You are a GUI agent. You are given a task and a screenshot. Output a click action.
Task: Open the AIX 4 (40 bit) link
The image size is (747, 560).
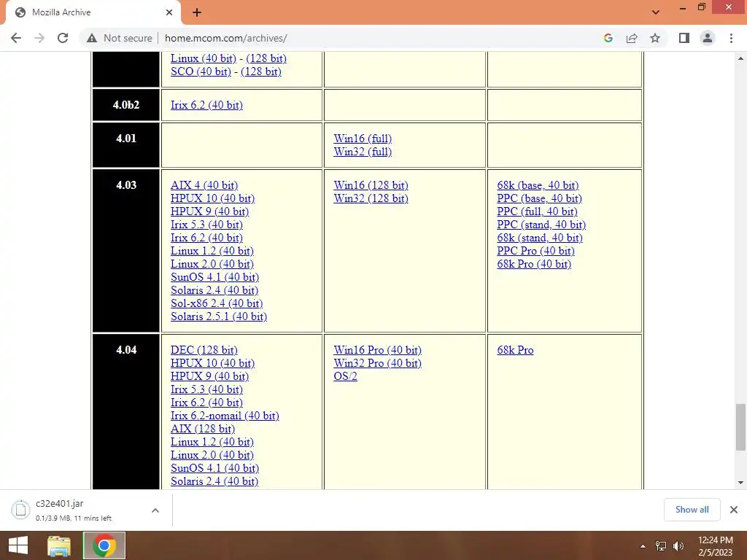pos(204,184)
